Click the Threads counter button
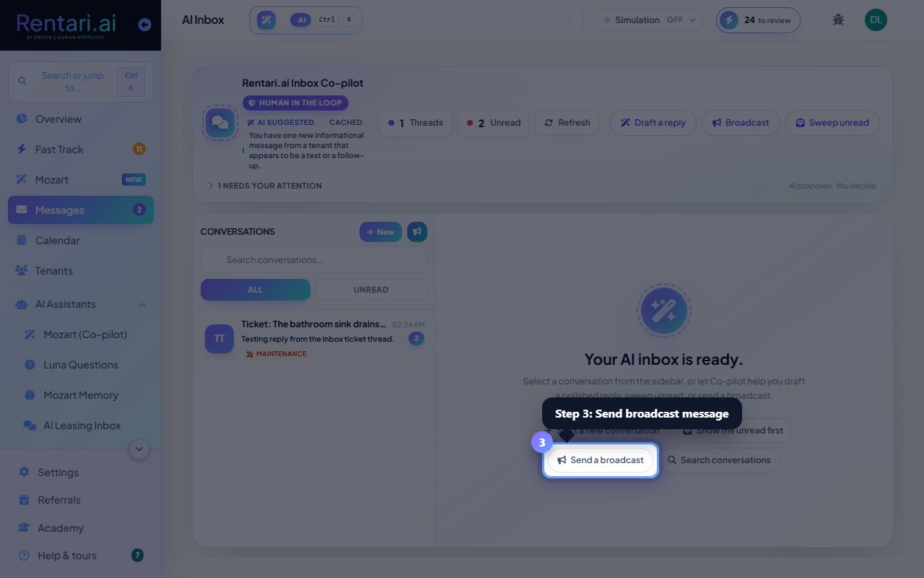 pyautogui.click(x=416, y=123)
